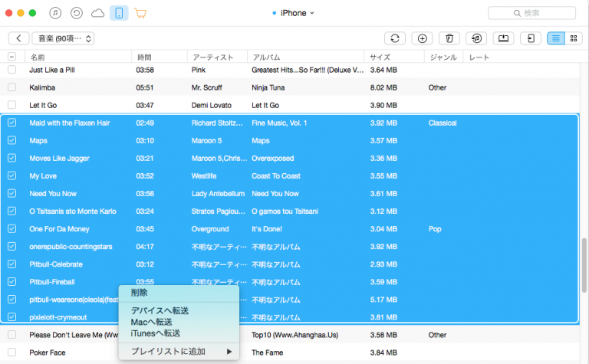The image size is (589, 364).
Task: Select the Pitbull-Celebrate song name
Action: tap(56, 264)
